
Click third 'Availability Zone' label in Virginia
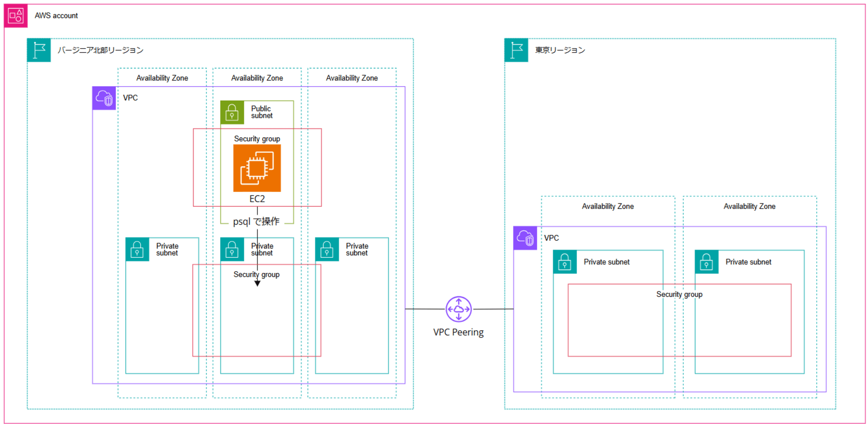352,78
